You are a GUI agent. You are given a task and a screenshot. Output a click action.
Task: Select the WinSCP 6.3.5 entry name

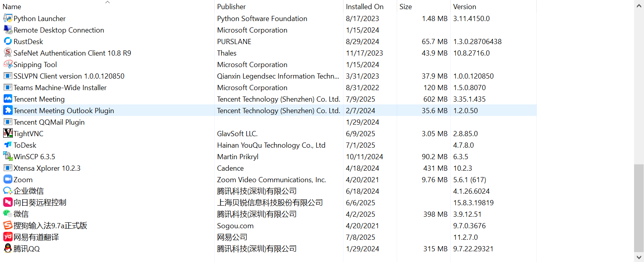[x=34, y=157]
